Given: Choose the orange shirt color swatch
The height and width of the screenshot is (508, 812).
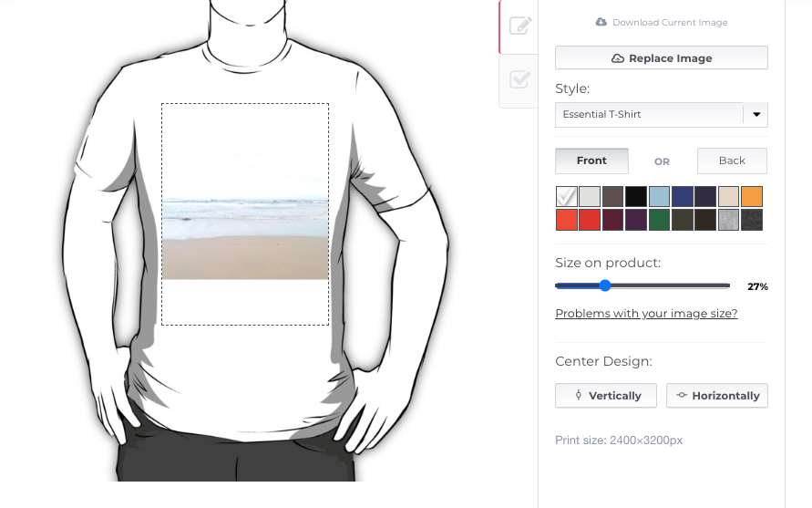Looking at the screenshot, I should tap(752, 197).
